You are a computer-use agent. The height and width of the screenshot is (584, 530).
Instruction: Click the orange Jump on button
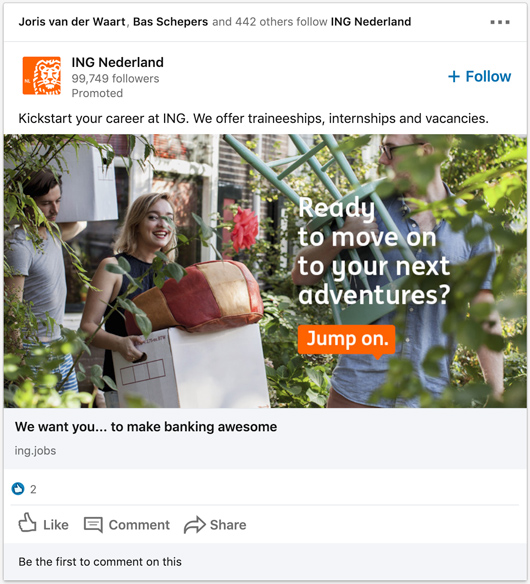click(x=346, y=339)
